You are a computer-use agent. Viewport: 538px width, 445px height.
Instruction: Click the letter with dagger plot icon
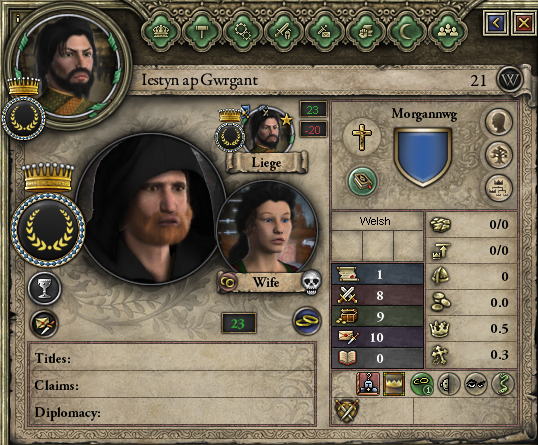44,324
